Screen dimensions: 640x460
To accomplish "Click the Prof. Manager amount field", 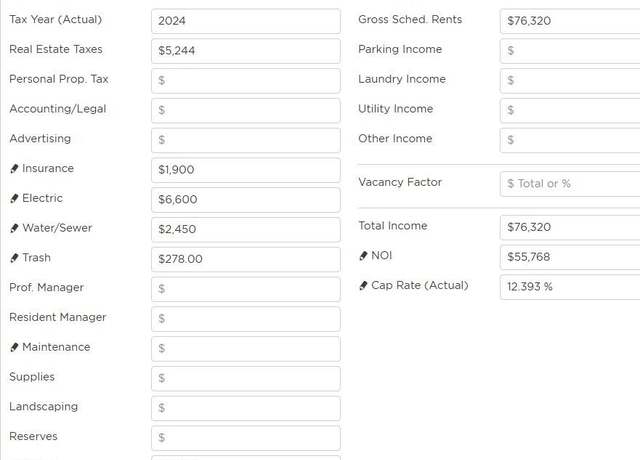I will (x=246, y=289).
